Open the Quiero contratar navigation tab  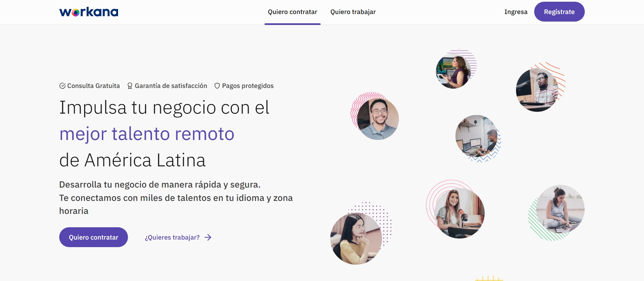coord(292,12)
